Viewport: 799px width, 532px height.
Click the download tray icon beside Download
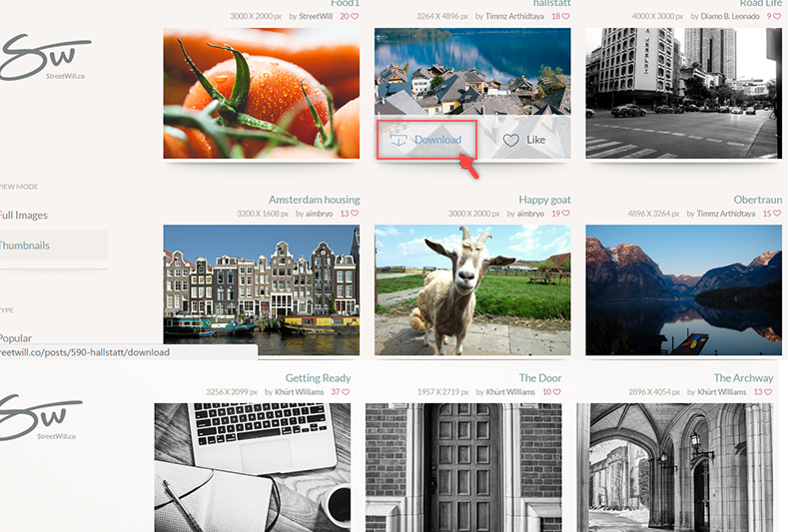[398, 140]
